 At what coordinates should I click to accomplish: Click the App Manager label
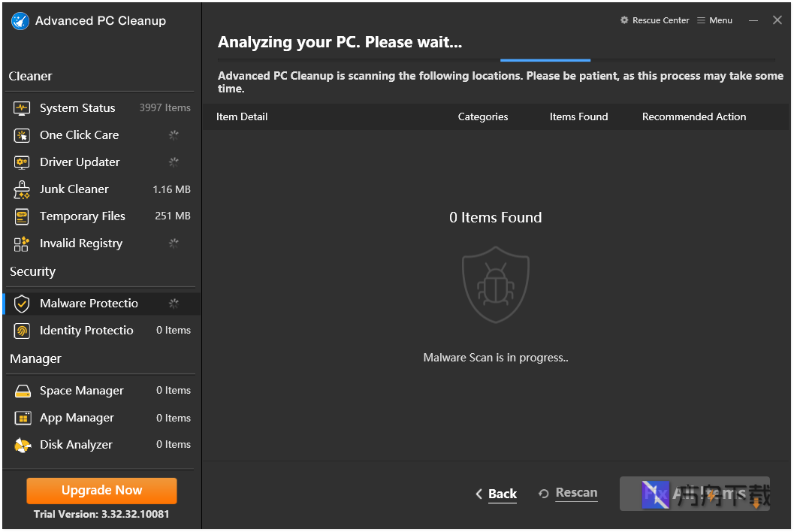[x=77, y=418]
